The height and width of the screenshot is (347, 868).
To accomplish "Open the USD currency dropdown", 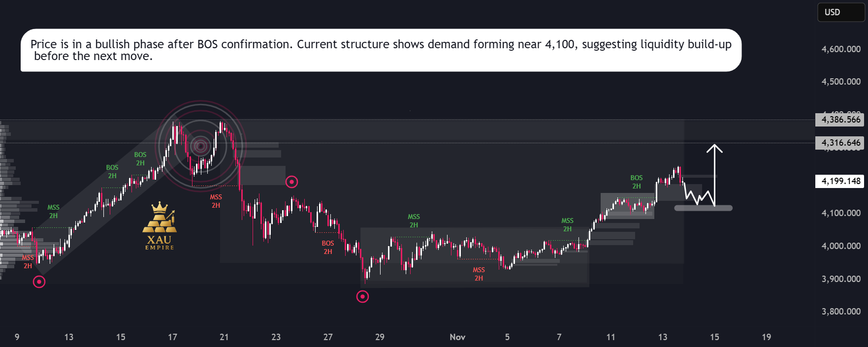I will pyautogui.click(x=841, y=12).
